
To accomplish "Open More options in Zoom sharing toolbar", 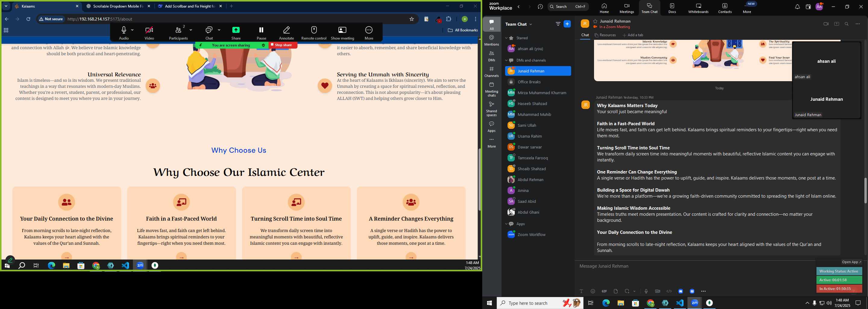I will (369, 33).
